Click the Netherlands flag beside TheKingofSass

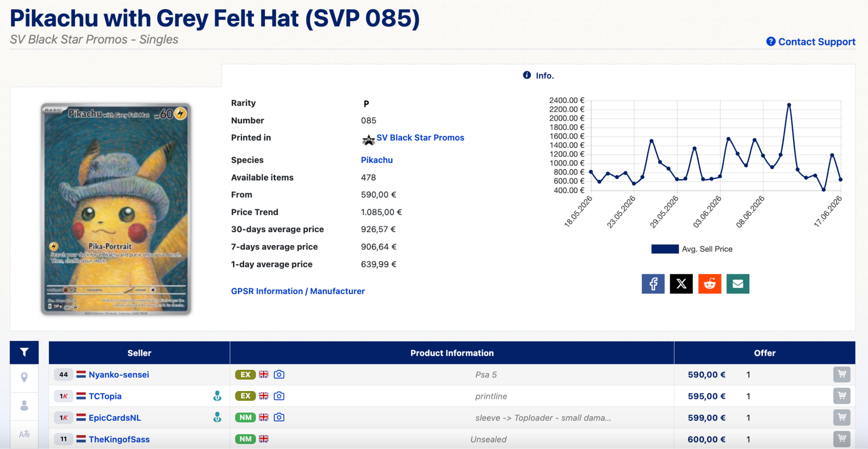tap(81, 439)
